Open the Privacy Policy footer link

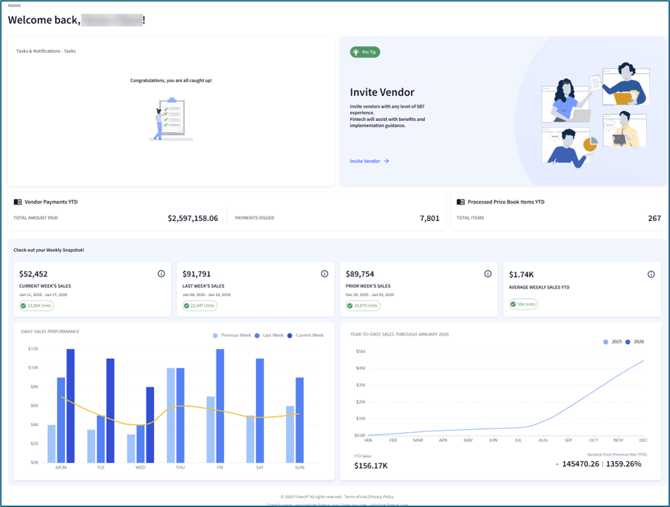click(x=381, y=496)
